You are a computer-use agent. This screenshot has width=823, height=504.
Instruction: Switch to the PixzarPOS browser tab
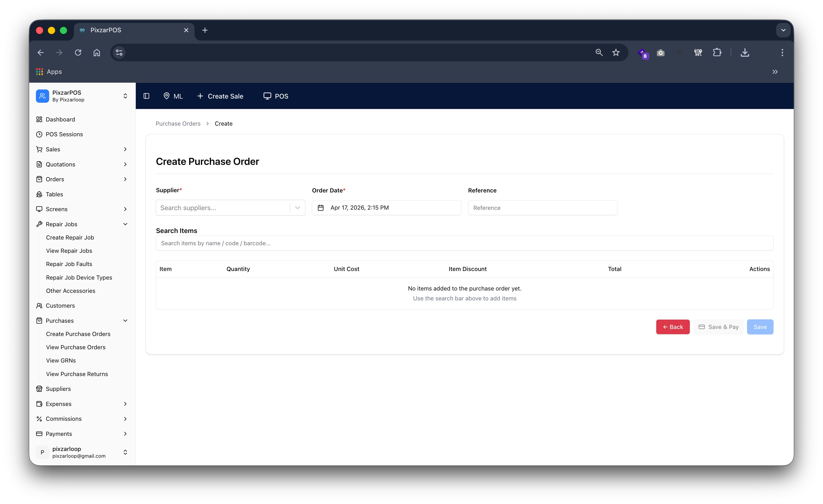106,30
